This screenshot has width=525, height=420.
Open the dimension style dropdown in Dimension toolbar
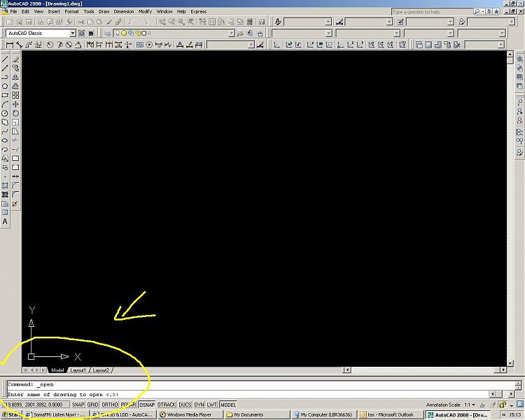tap(251, 45)
